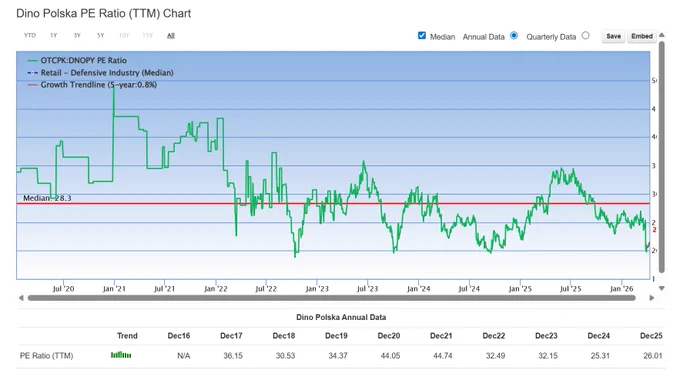680x380 pixels.
Task: Click the PE Ratio (TTM) row label
Action: (46, 356)
